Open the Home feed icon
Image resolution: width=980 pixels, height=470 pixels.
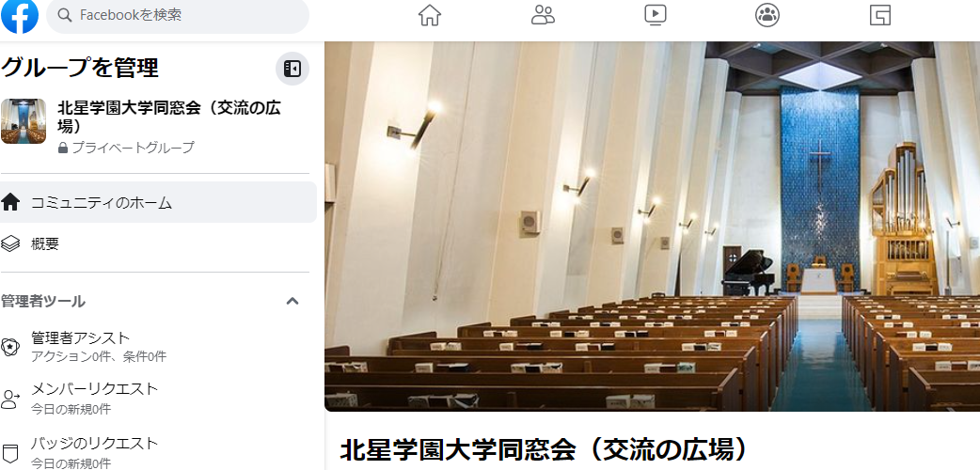[x=430, y=15]
